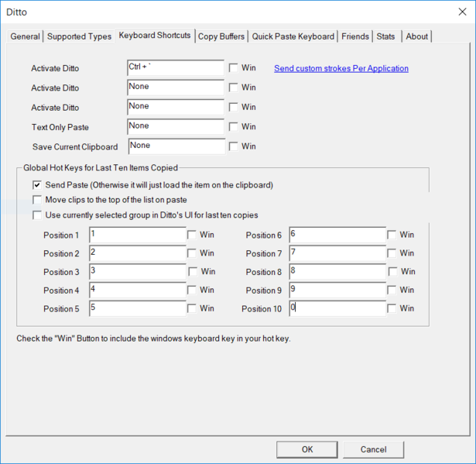This screenshot has width=476, height=464.
Task: Click the Position 10 label
Action: click(262, 309)
